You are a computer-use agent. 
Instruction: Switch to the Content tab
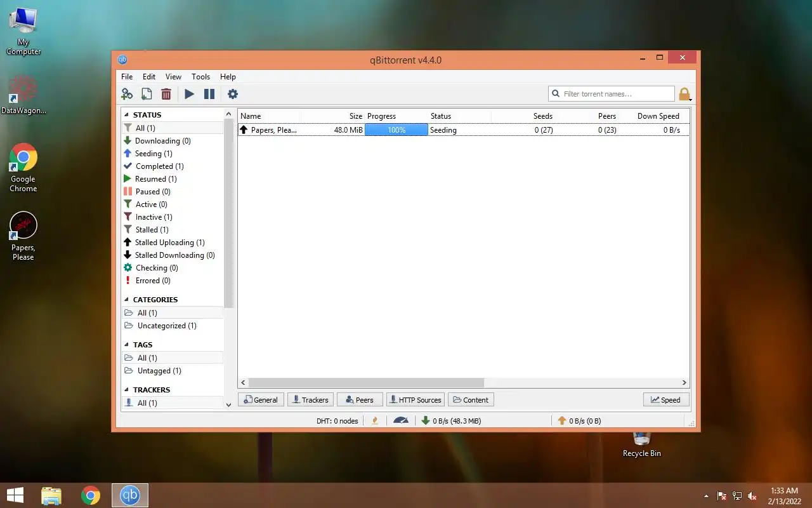(x=471, y=400)
